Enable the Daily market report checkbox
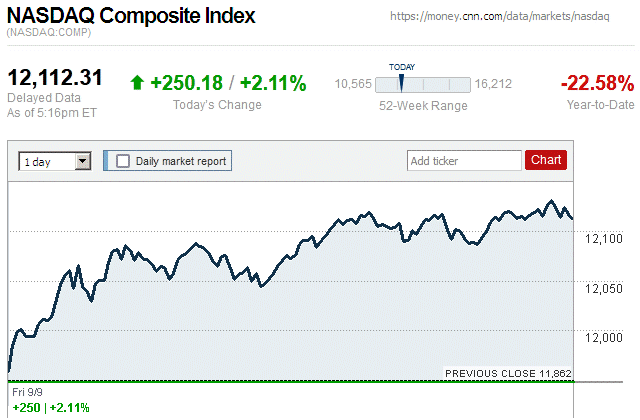Image resolution: width=640 pixels, height=420 pixels. click(x=123, y=160)
